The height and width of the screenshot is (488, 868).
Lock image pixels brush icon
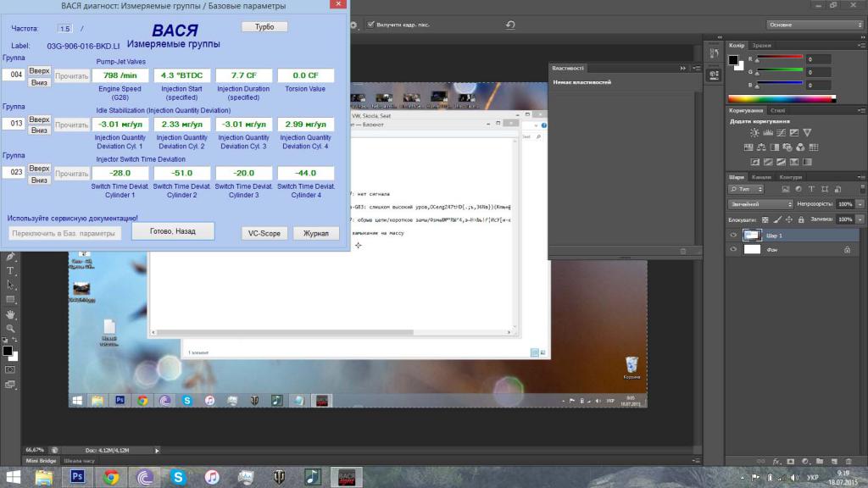777,219
